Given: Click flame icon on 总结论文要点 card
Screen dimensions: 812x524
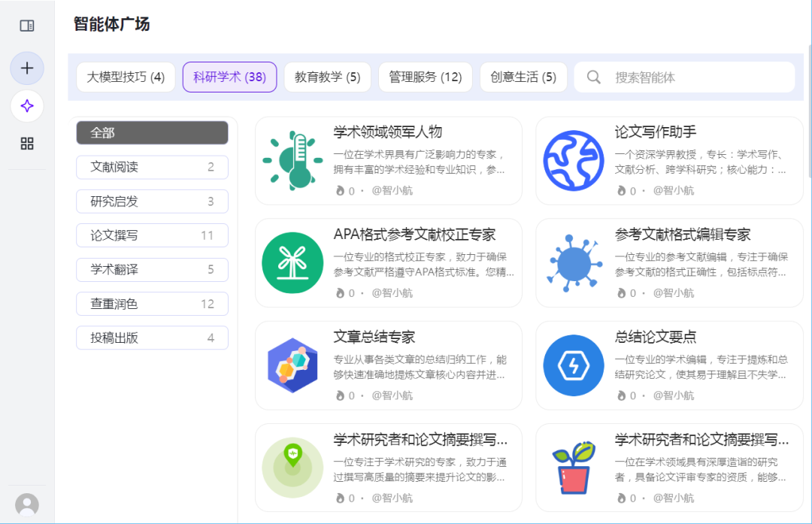Looking at the screenshot, I should (x=622, y=395).
